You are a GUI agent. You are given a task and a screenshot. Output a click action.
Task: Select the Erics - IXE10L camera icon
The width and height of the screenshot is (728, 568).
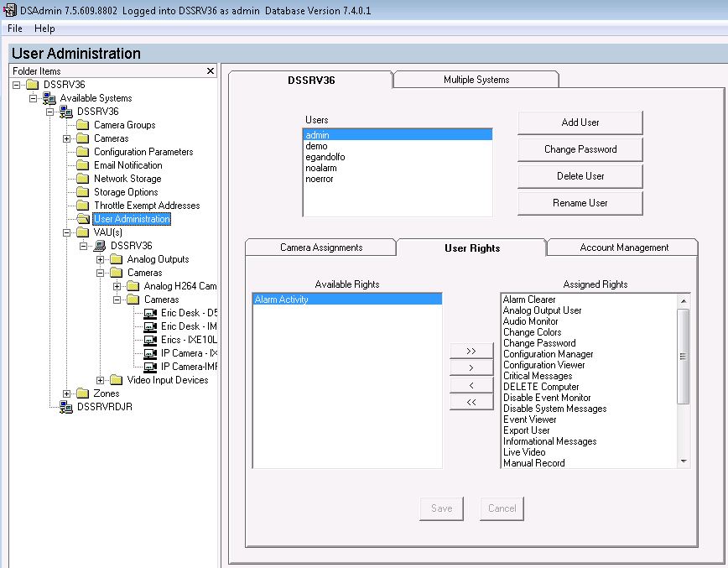pyautogui.click(x=148, y=340)
